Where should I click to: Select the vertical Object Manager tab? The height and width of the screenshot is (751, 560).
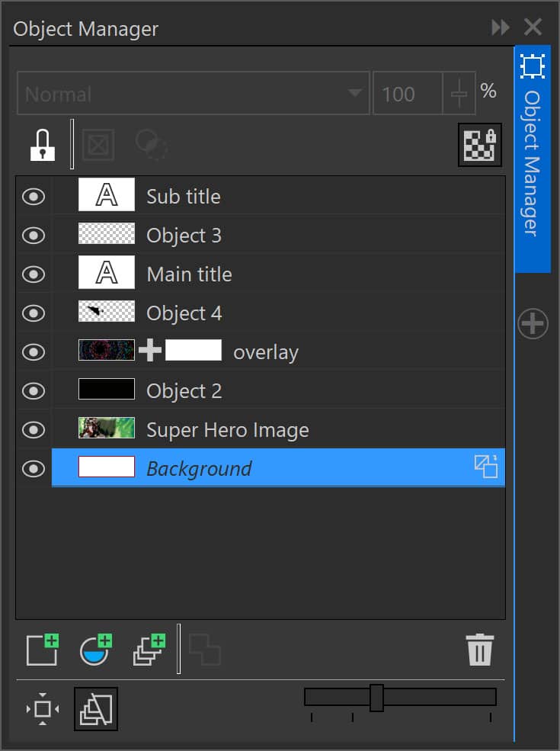(x=533, y=159)
